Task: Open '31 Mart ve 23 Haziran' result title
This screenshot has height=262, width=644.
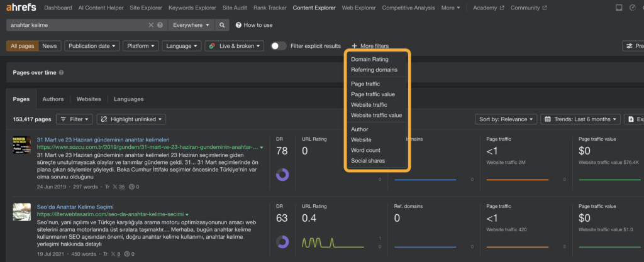Action: point(103,139)
